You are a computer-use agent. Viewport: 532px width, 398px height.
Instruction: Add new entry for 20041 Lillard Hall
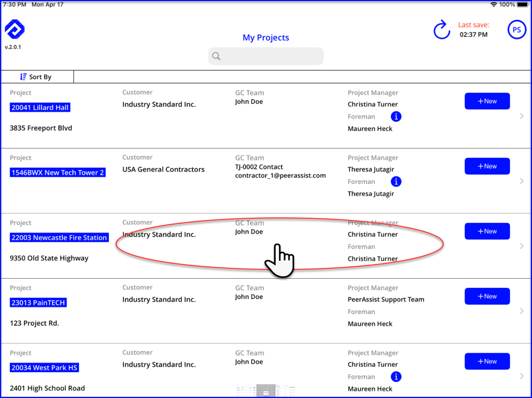[x=487, y=101]
